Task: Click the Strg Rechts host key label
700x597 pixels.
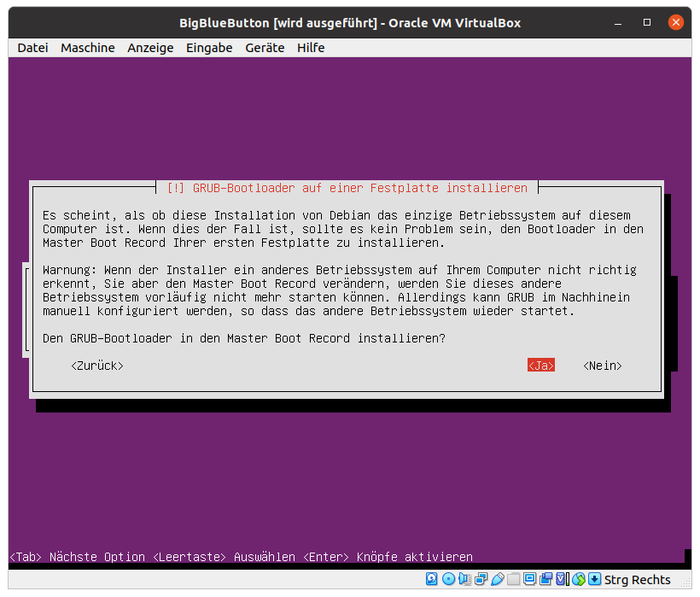Action: coord(637,580)
